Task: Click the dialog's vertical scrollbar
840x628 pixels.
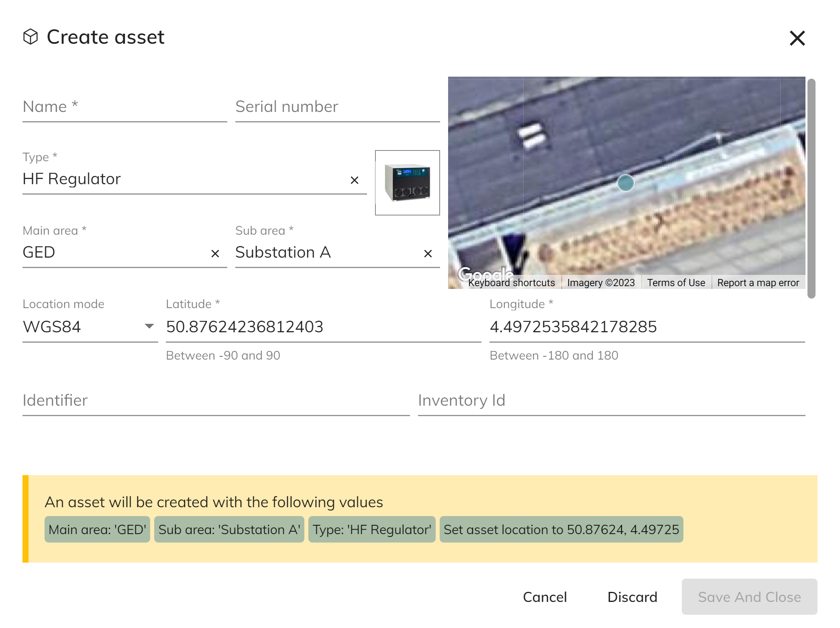Action: click(x=811, y=188)
